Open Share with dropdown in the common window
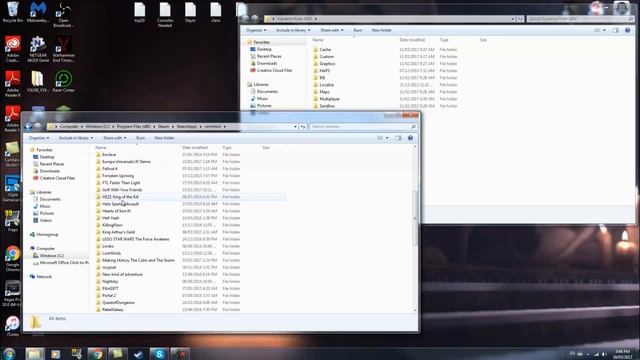 pos(115,138)
